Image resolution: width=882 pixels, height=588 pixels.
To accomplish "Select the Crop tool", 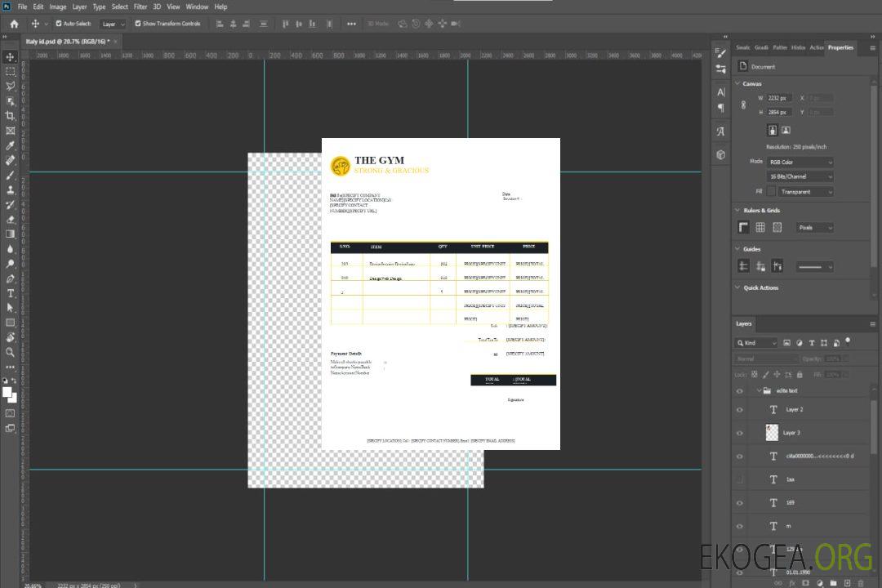I will click(x=11, y=116).
